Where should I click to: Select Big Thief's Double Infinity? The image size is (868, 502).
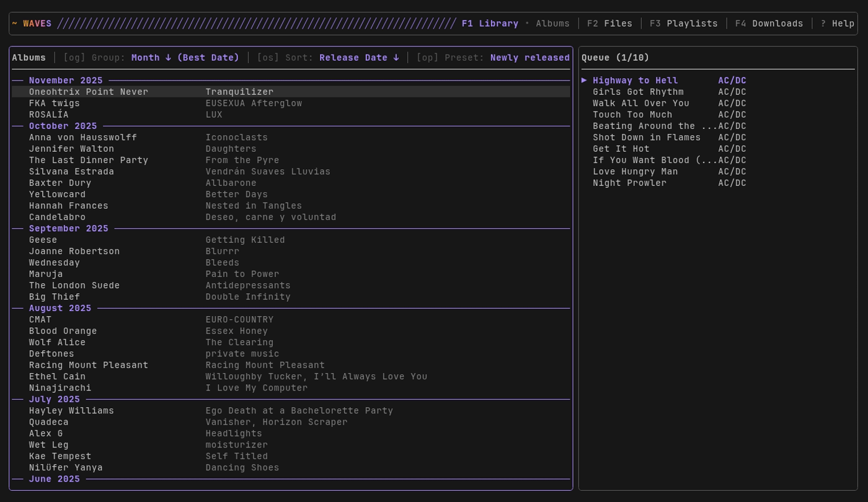coord(291,297)
